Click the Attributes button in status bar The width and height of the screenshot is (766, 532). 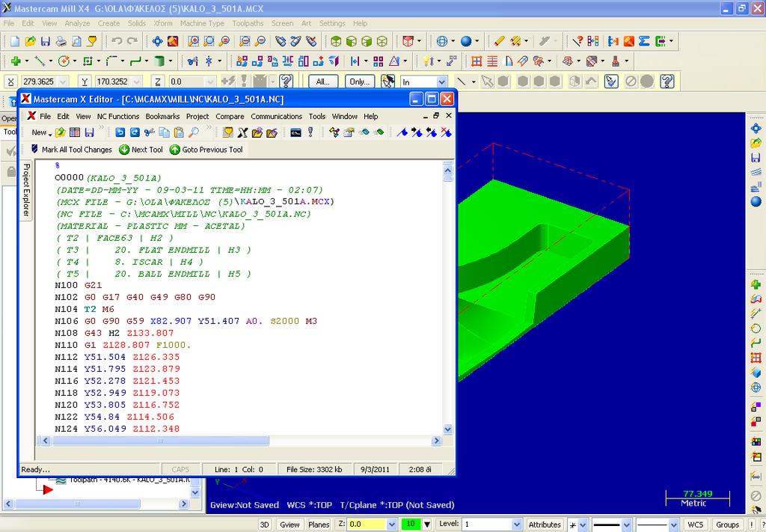(545, 525)
